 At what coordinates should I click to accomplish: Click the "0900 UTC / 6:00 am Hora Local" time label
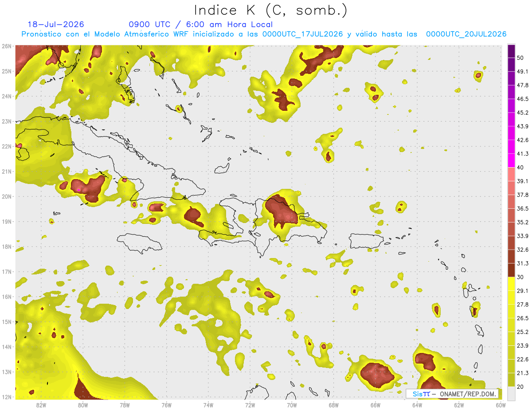click(201, 24)
